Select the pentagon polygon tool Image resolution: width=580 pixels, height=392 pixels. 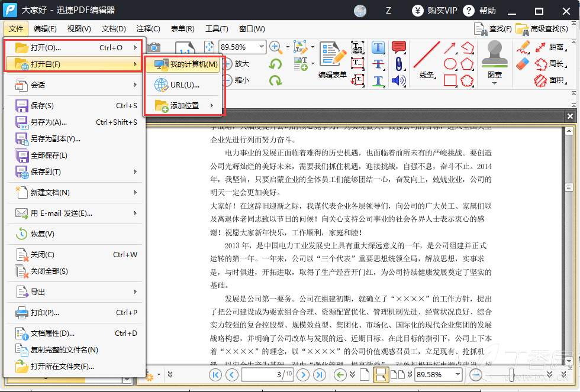(x=467, y=64)
